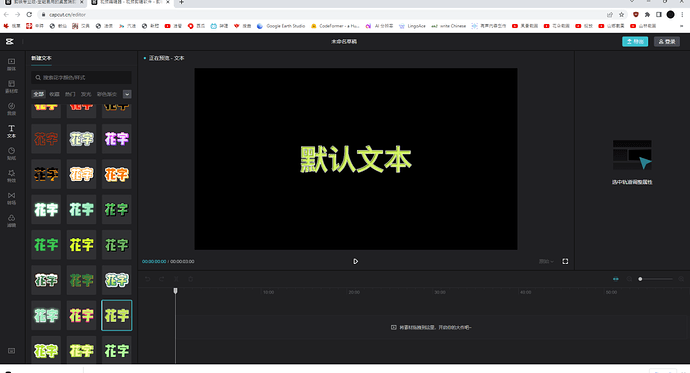
Task: Adjust the timeline zoom slider
Action: click(x=655, y=279)
